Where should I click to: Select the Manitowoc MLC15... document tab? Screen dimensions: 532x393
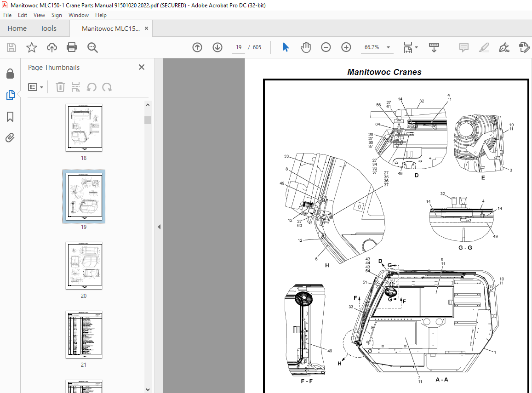(111, 28)
